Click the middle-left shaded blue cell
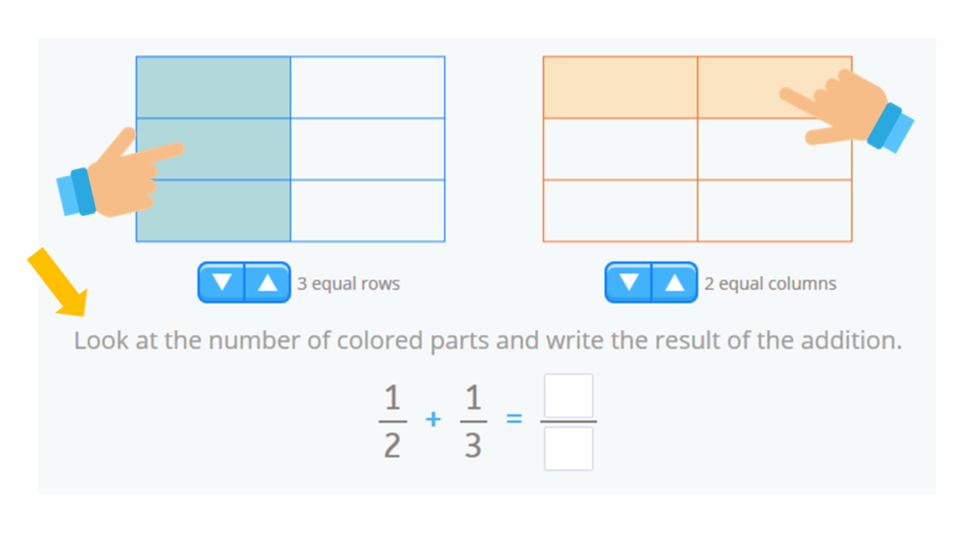 213,148
